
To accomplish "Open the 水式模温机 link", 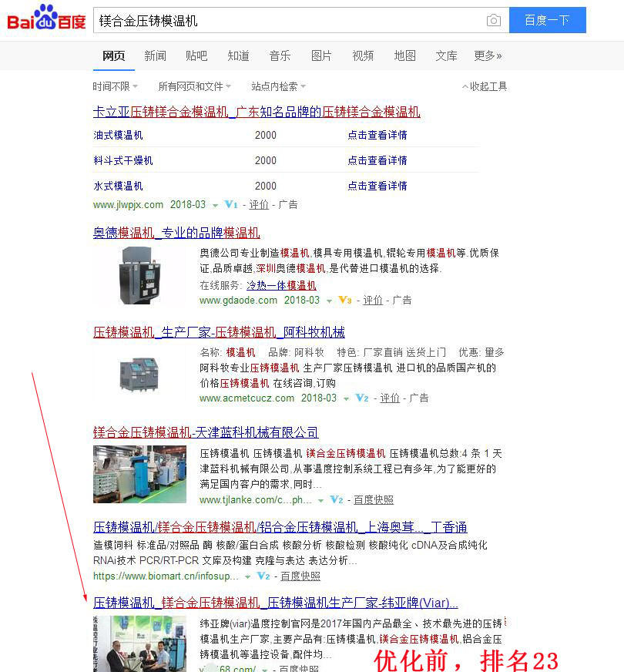I will tap(118, 186).
